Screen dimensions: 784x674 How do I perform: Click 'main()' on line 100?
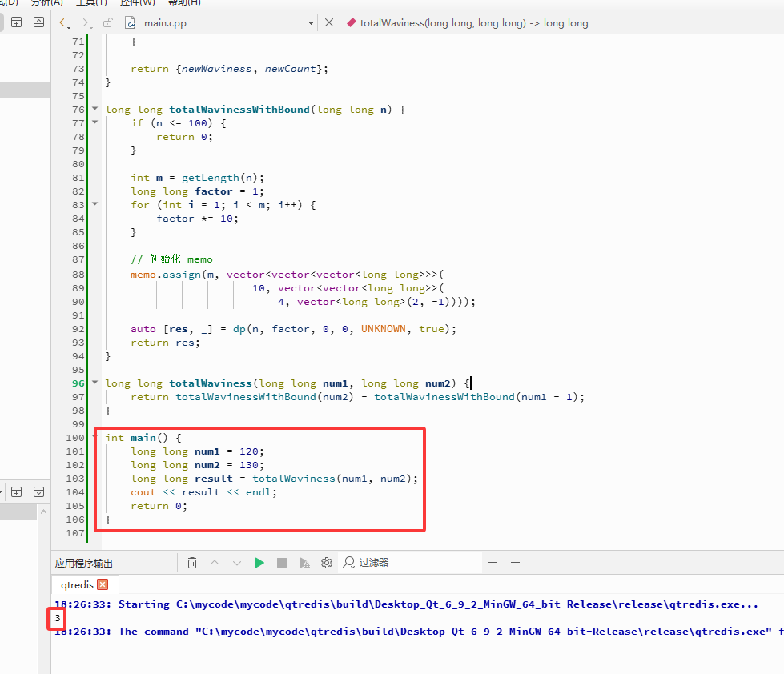point(149,438)
